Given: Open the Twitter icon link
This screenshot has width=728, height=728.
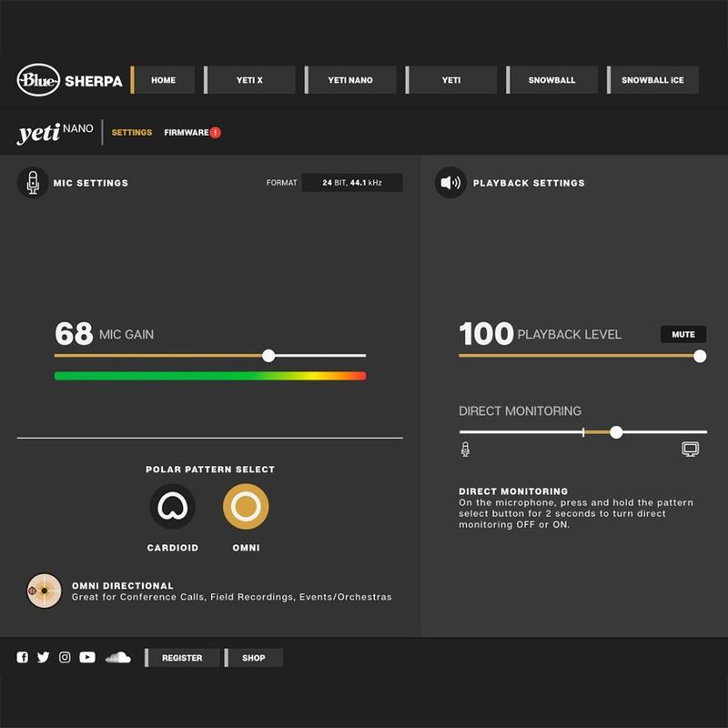Looking at the screenshot, I should pyautogui.click(x=43, y=657).
